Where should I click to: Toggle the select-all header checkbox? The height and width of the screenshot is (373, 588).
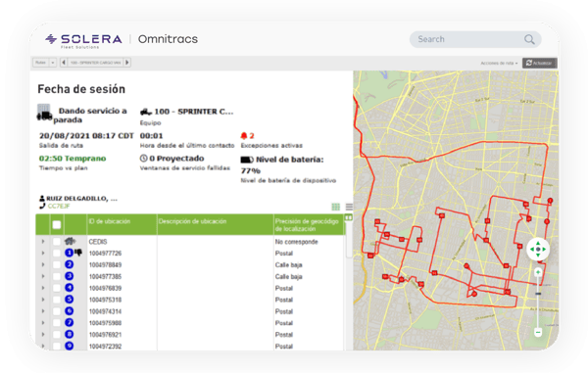click(x=57, y=225)
